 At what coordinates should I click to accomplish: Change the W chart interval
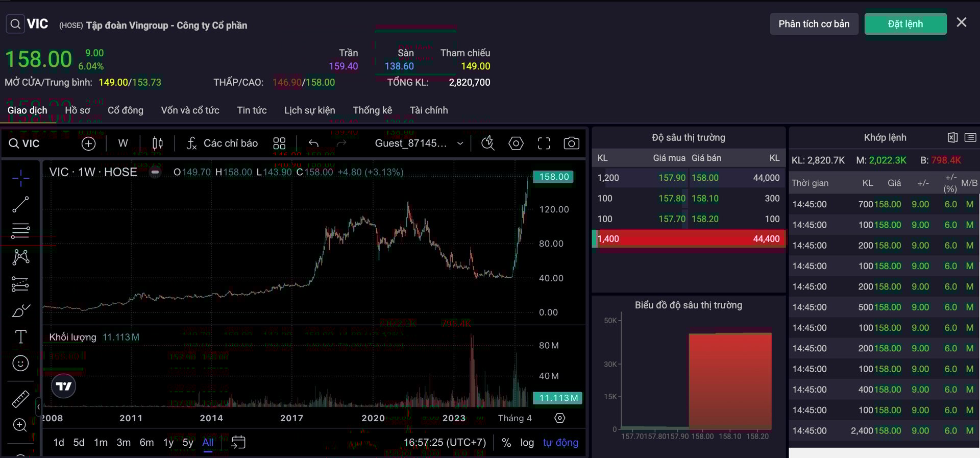click(123, 143)
